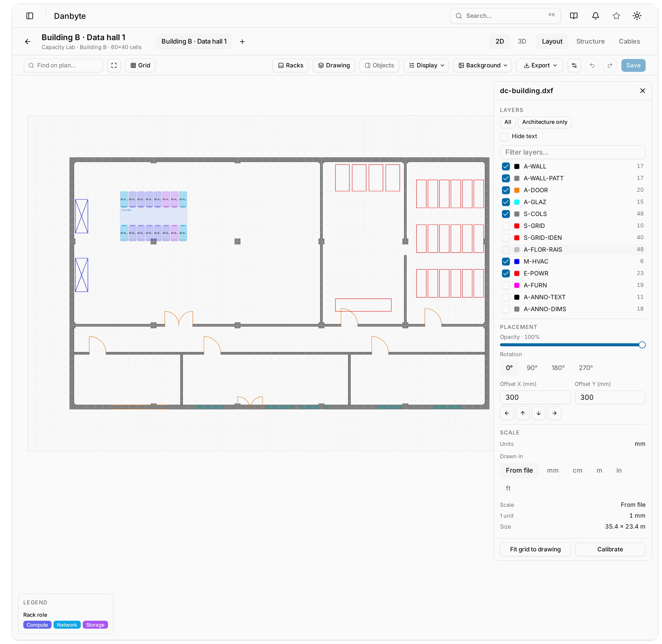
Task: Click the favorites star icon
Action: coord(616,16)
